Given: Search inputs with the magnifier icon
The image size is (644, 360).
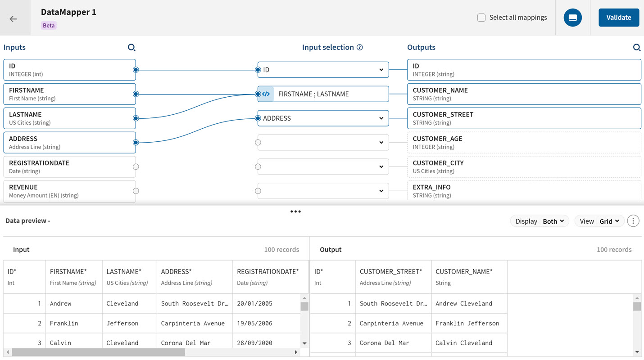Looking at the screenshot, I should coord(132,47).
